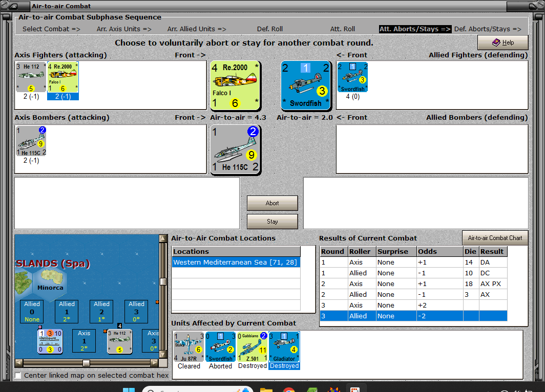Viewport: 545px width, 392px height.
Task: Select small Swordfish counter in Allied Fighters box
Action: click(x=352, y=77)
